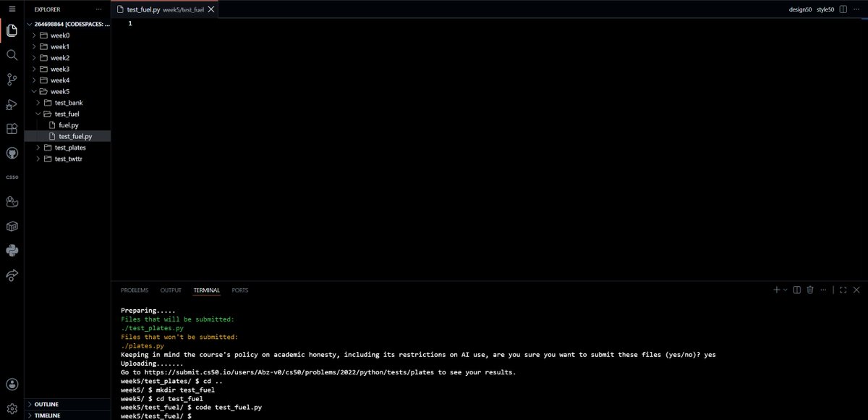Open the Run and Debug view
Viewport: 868px width, 420px height.
click(12, 104)
